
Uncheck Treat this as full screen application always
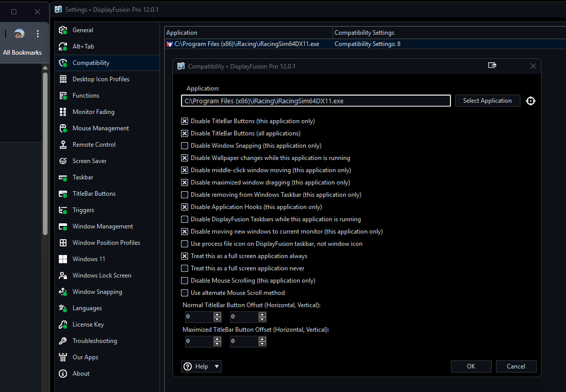185,256
